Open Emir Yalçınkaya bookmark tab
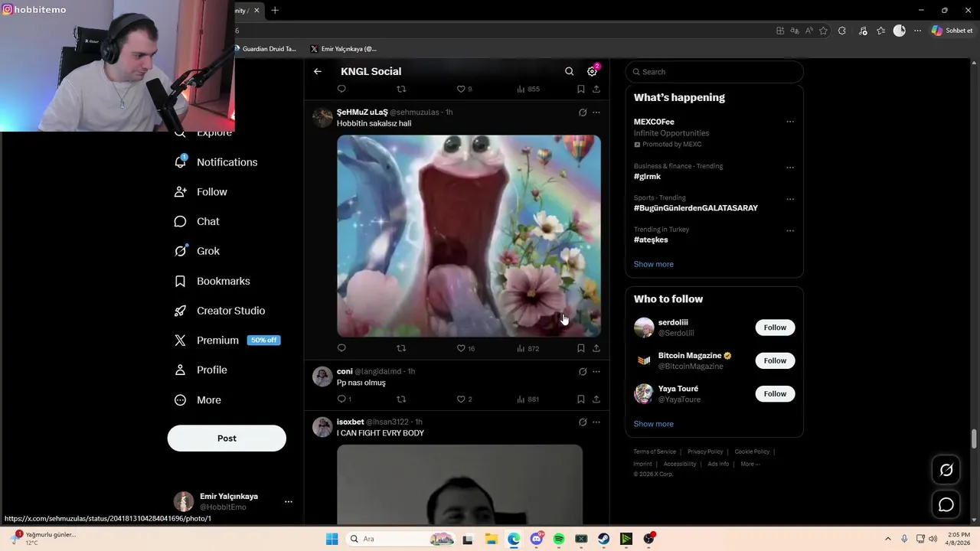 (x=343, y=49)
